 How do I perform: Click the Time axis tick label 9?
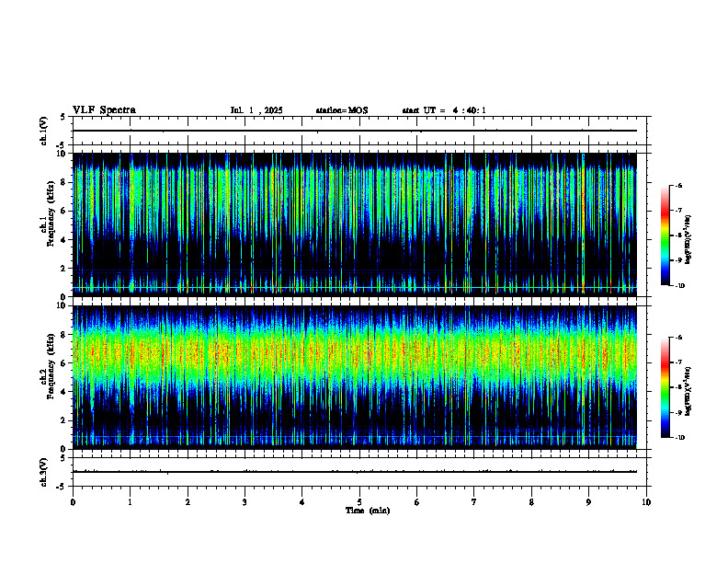[x=588, y=502]
